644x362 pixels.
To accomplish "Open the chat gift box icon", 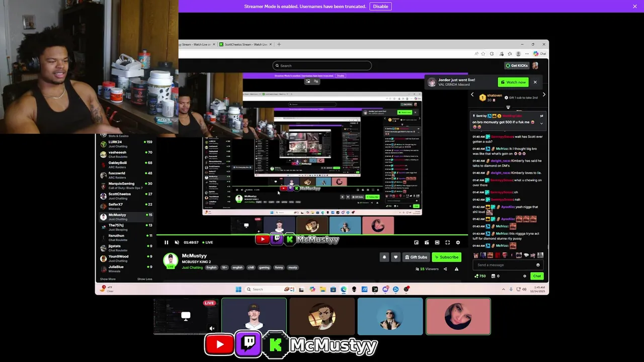I will click(x=493, y=276).
